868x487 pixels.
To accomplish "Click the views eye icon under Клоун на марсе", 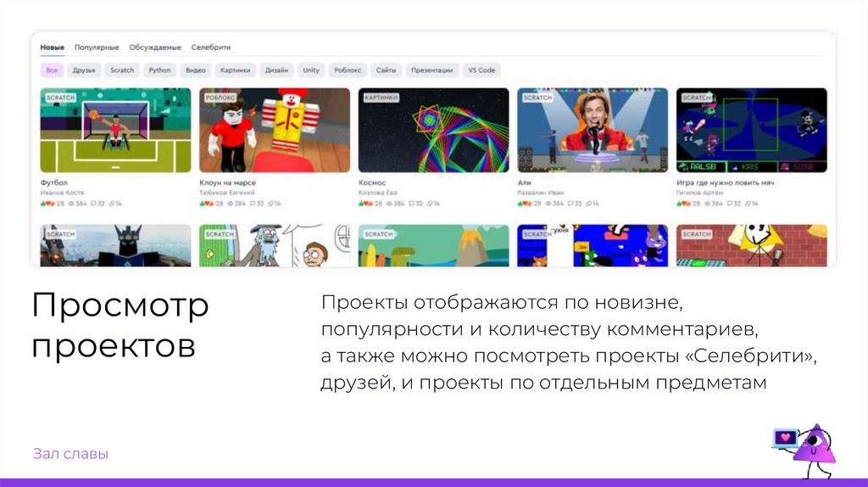I will click(230, 204).
